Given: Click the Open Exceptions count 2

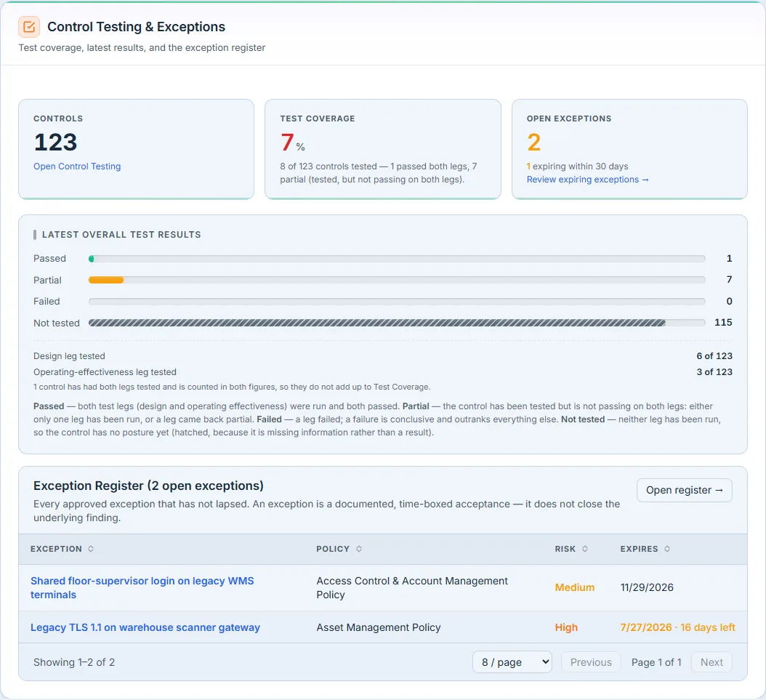Looking at the screenshot, I should 534,142.
